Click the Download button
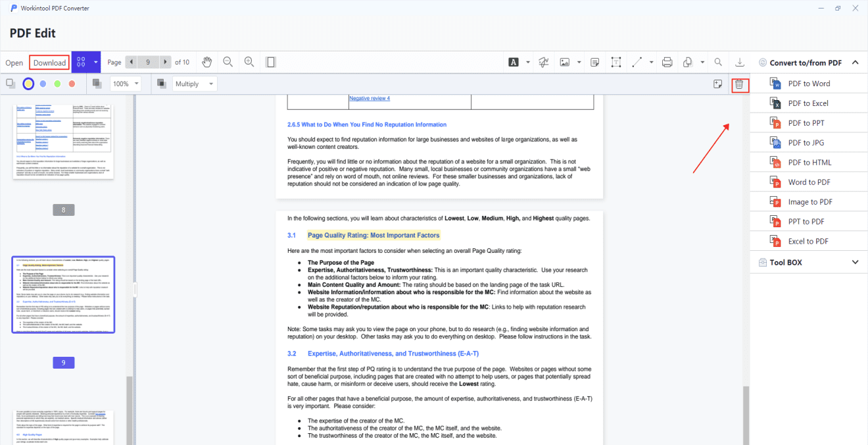 point(49,63)
